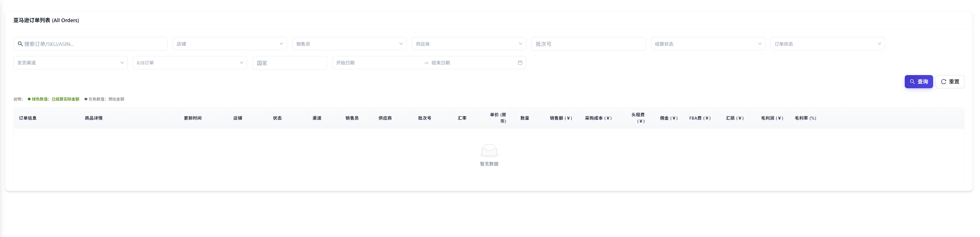Click the 毛利率 (%) column header
The width and height of the screenshot is (980, 237).
pos(805,118)
